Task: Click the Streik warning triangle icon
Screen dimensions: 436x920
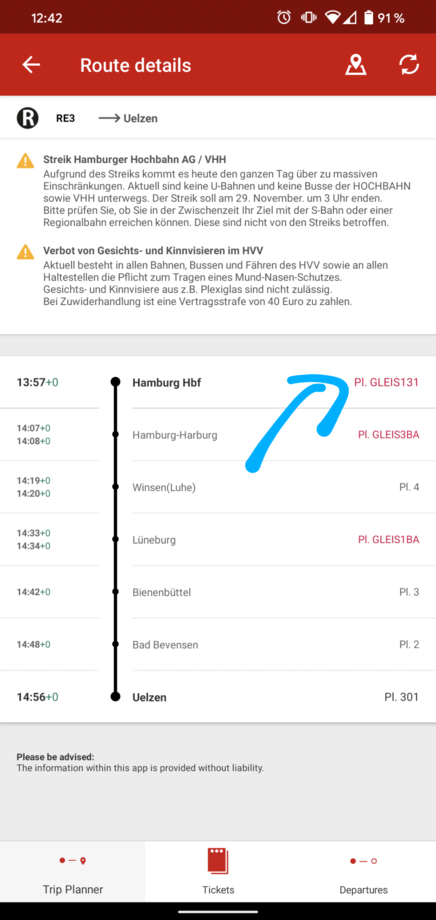Action: click(25, 161)
